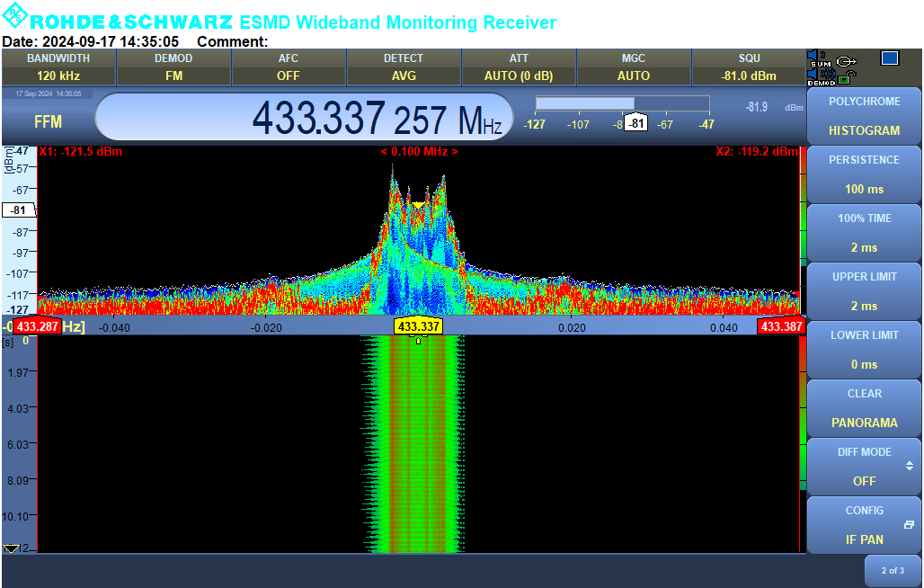Click the 0.020 frequency axis label

(573, 327)
